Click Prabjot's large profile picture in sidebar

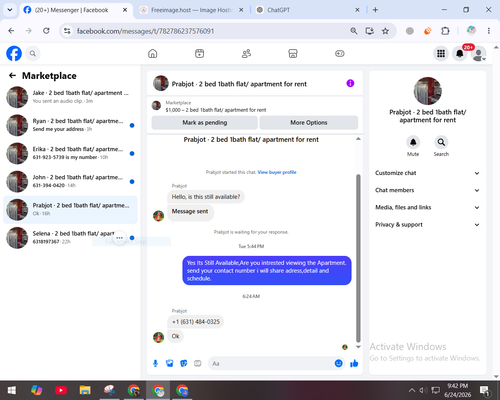tap(428, 91)
